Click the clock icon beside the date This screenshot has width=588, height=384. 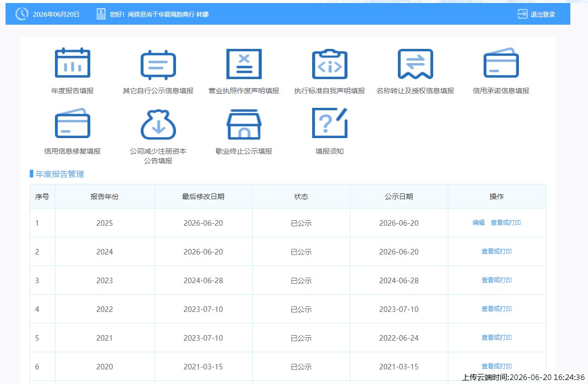coord(22,14)
